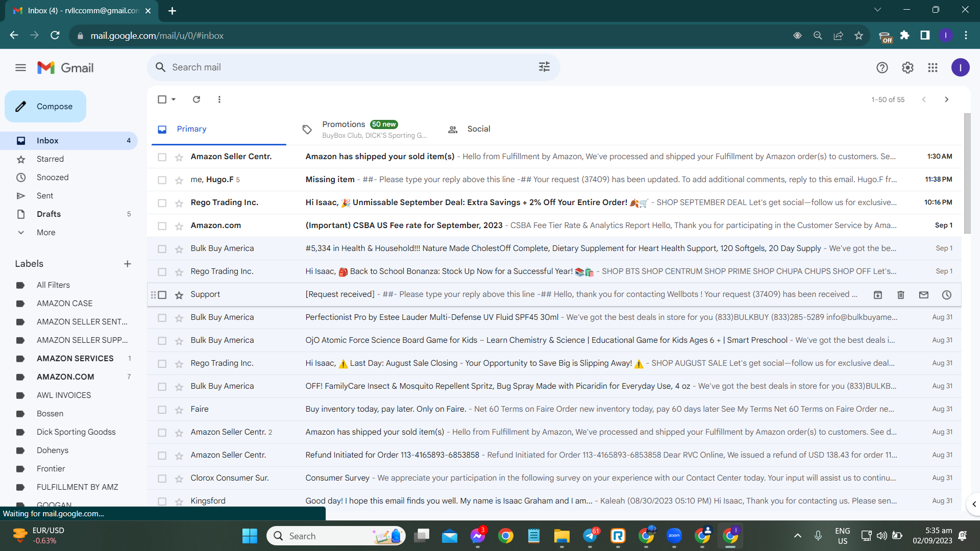Open Chrome extensions puzzle icon
Image resolution: width=980 pixels, height=551 pixels.
coord(904,35)
